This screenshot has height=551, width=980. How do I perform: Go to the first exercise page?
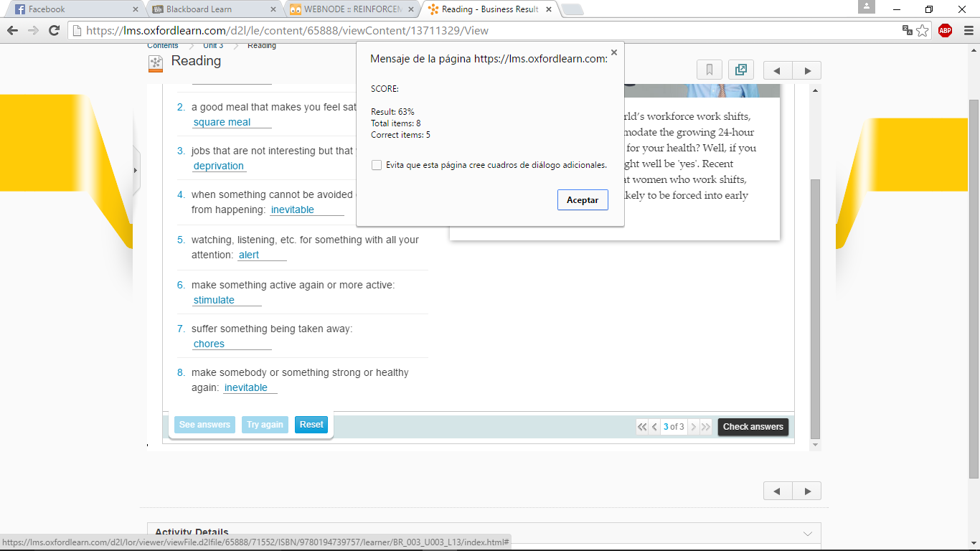642,427
